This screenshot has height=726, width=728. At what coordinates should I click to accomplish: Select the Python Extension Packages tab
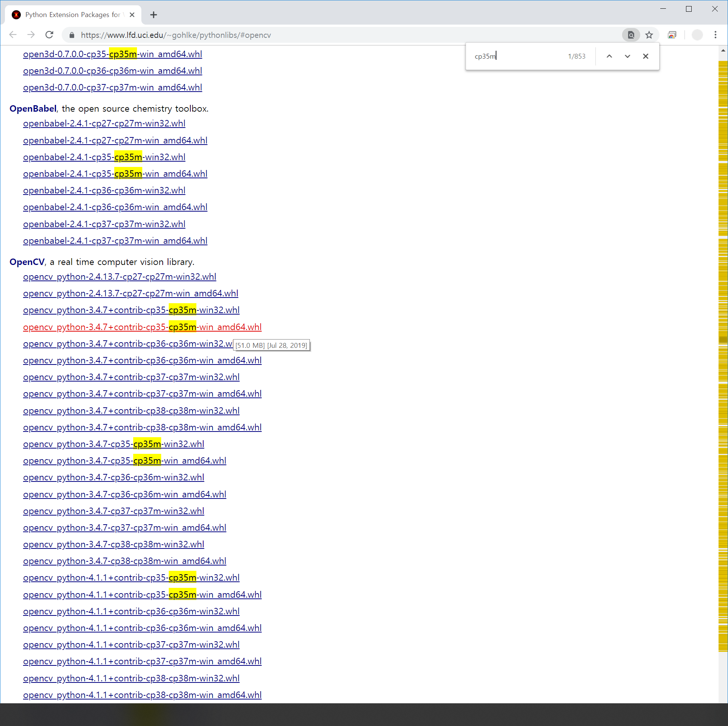[x=72, y=15]
